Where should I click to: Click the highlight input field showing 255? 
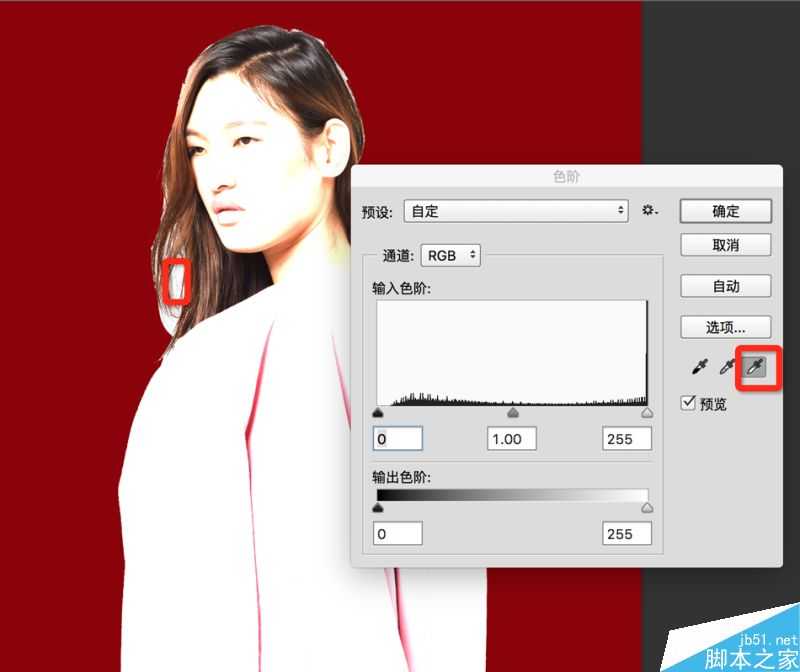[x=625, y=438]
